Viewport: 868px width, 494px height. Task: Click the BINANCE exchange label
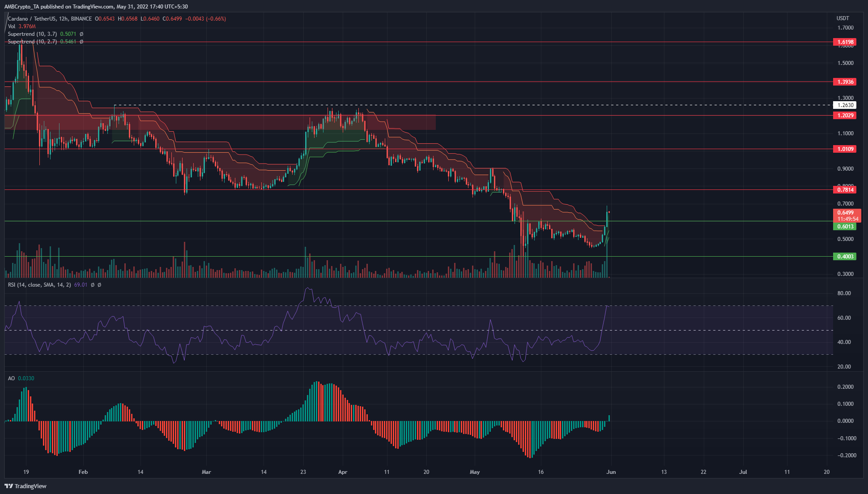(81, 19)
